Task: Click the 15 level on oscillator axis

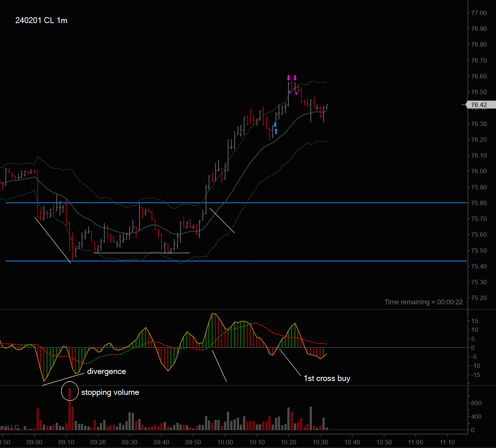Action: point(474,321)
